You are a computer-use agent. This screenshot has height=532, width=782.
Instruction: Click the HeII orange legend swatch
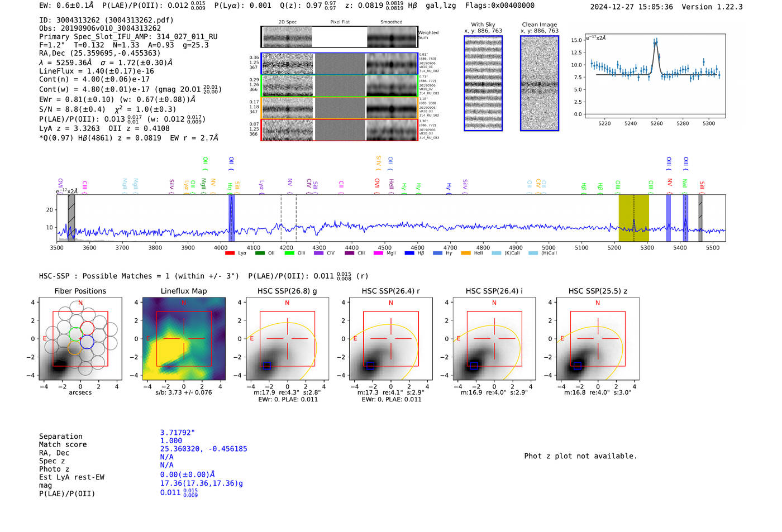(x=466, y=253)
